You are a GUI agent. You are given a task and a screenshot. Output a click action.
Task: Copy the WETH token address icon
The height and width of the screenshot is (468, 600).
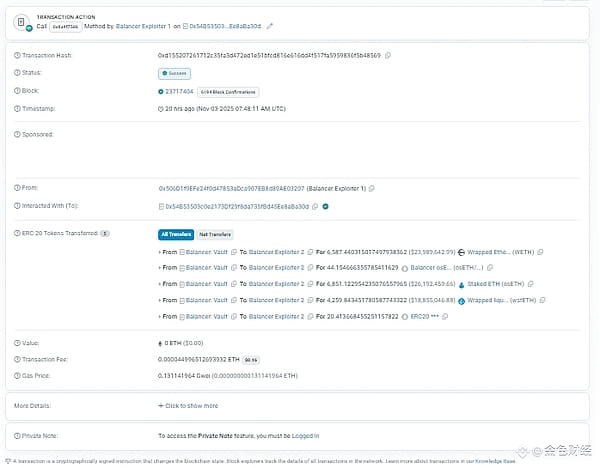(540, 252)
